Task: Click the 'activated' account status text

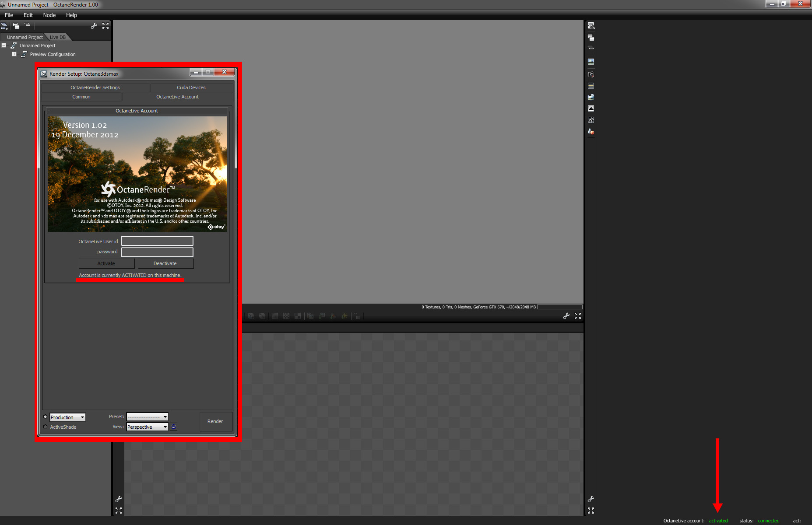Action: [718, 521]
